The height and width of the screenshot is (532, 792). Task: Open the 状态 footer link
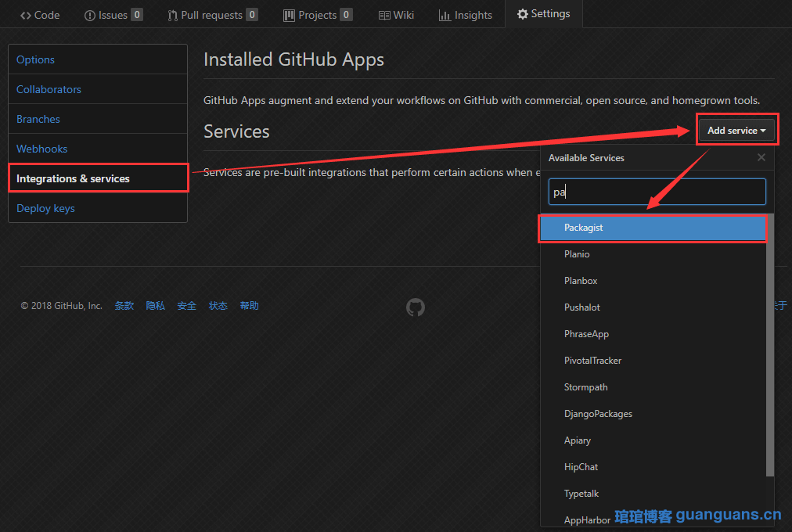point(218,306)
